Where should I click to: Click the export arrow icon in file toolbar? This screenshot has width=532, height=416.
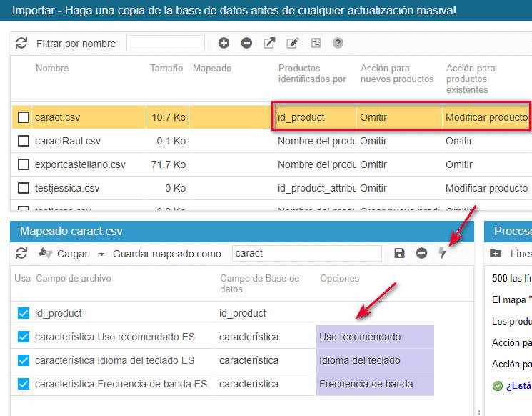(269, 44)
